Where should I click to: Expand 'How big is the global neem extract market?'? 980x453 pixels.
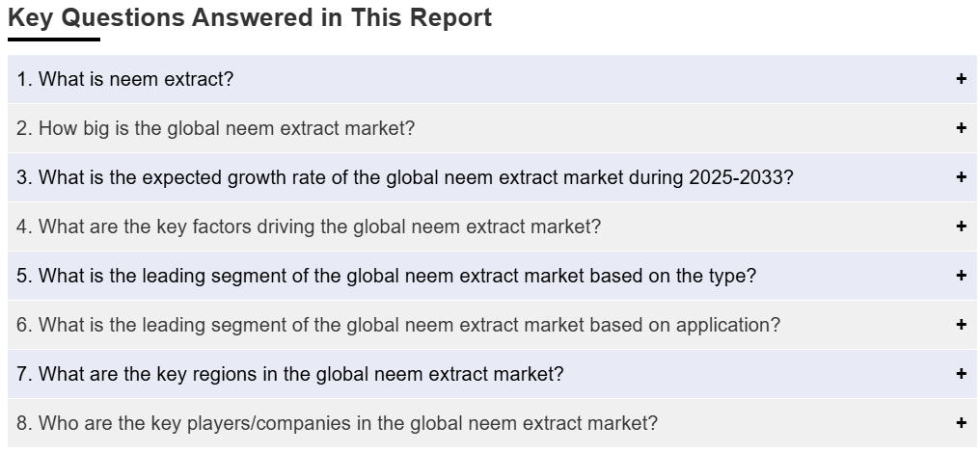click(216, 128)
